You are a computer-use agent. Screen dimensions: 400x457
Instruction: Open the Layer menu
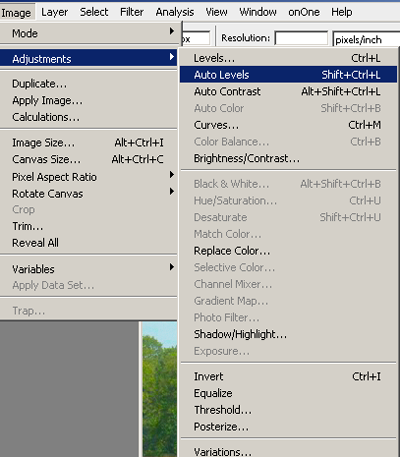click(x=55, y=12)
